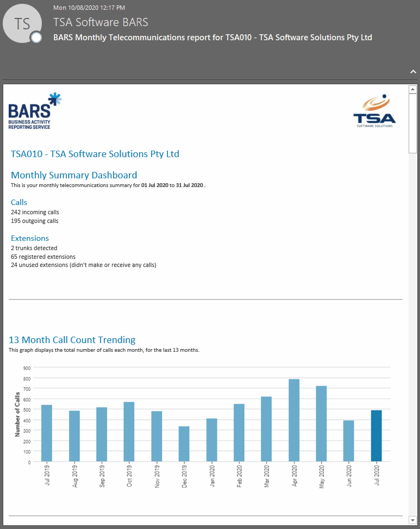Click the Dec 2019 bar
The height and width of the screenshot is (529, 420).
click(x=184, y=444)
